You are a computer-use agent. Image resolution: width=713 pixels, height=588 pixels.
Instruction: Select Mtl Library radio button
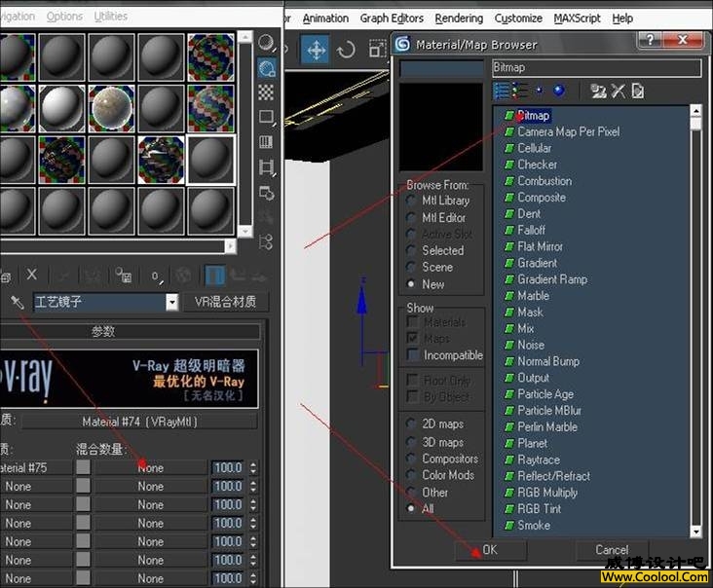[411, 200]
